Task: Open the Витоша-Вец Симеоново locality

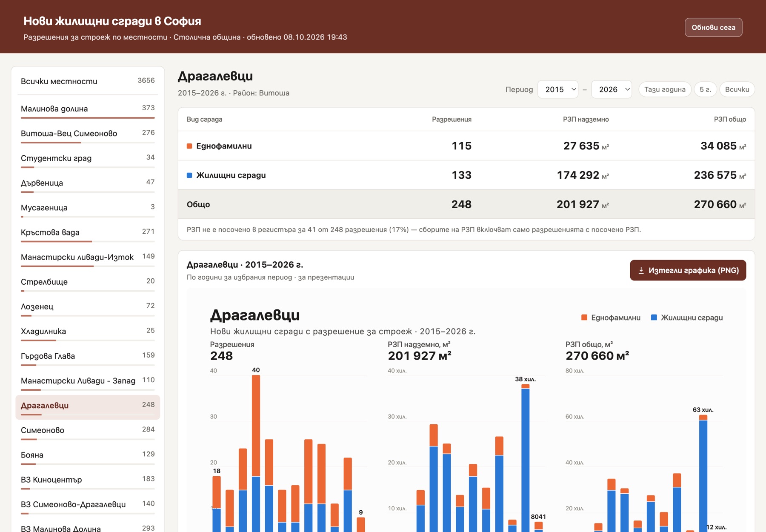Action: point(88,134)
